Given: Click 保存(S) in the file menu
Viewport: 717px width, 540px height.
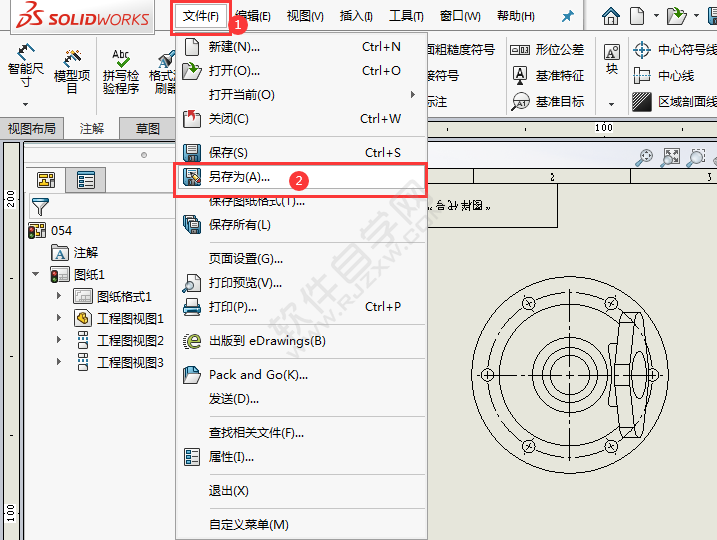Looking at the screenshot, I should [x=301, y=152].
